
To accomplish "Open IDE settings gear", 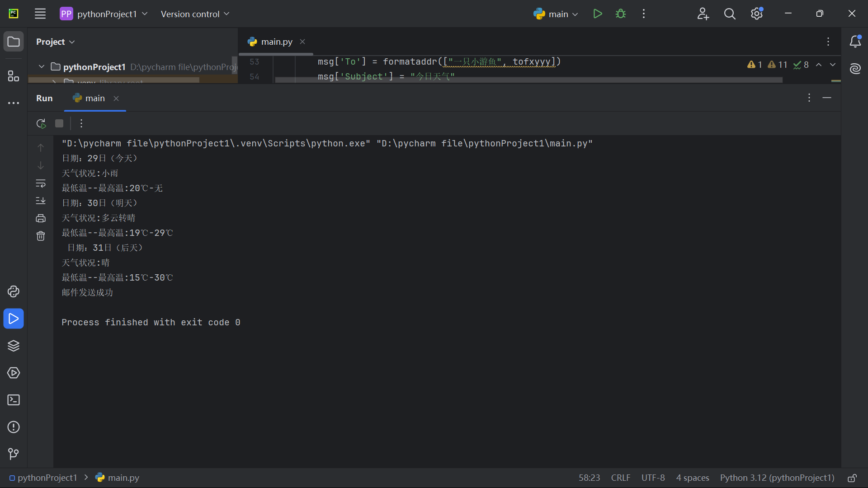I will point(757,14).
